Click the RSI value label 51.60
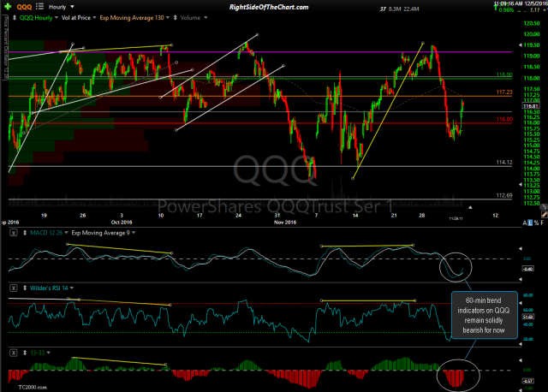Screen dimensions: 548x392 (527, 317)
